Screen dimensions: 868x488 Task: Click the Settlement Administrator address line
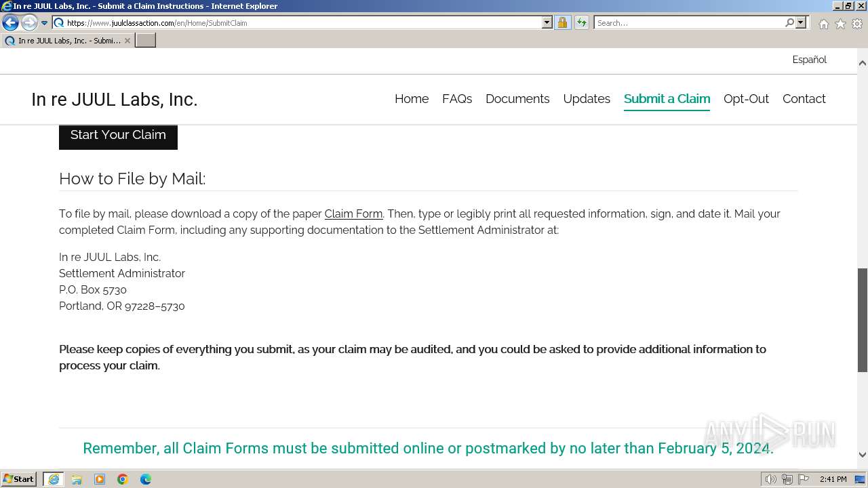[122, 274]
